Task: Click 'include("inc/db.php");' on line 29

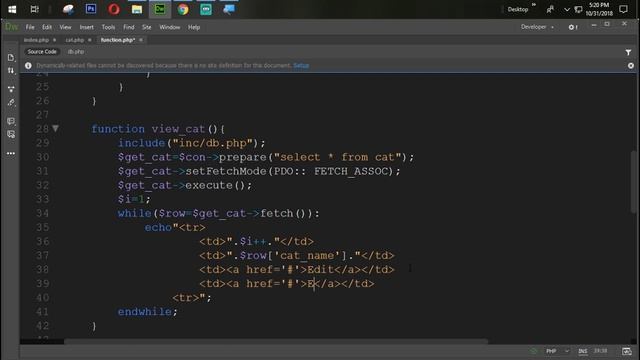Action: (191, 143)
